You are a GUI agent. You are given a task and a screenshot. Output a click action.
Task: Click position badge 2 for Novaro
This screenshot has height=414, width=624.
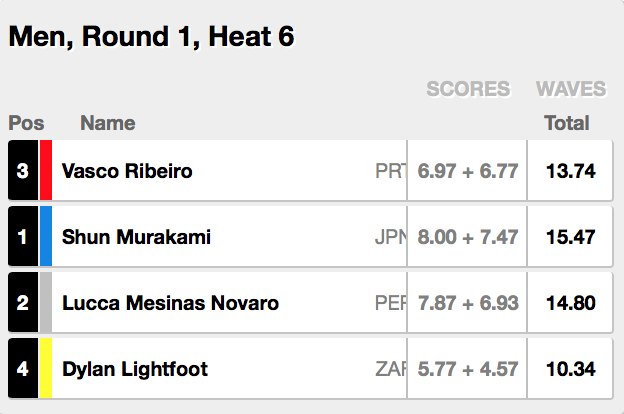[23, 303]
